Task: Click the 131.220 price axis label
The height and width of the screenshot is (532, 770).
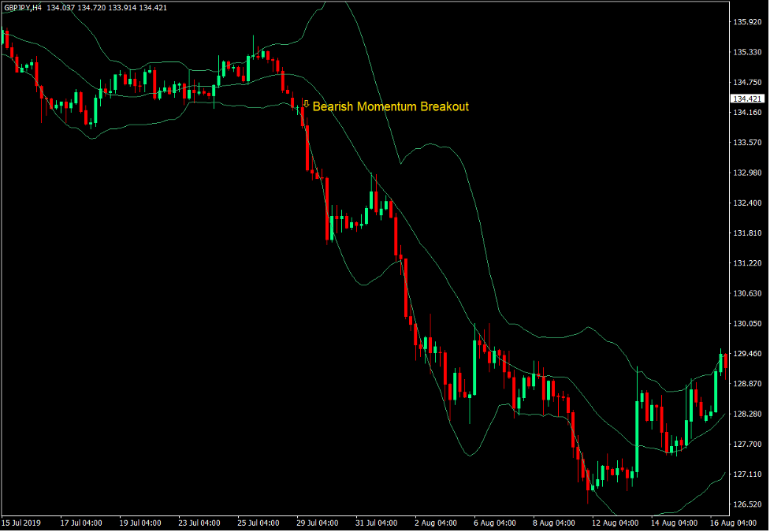Action: (746, 263)
